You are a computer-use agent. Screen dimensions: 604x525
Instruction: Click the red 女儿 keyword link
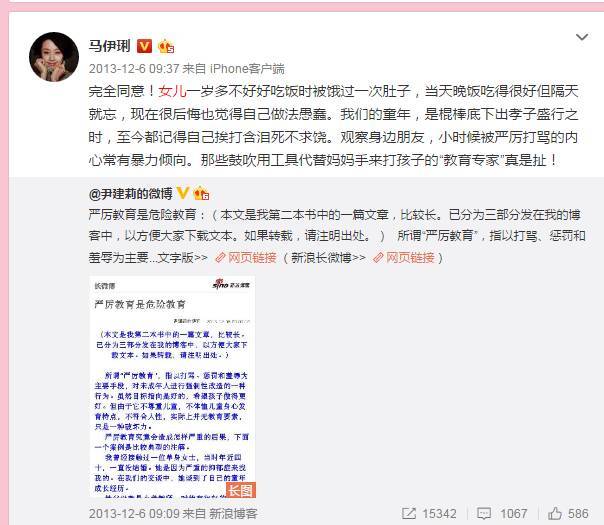172,91
